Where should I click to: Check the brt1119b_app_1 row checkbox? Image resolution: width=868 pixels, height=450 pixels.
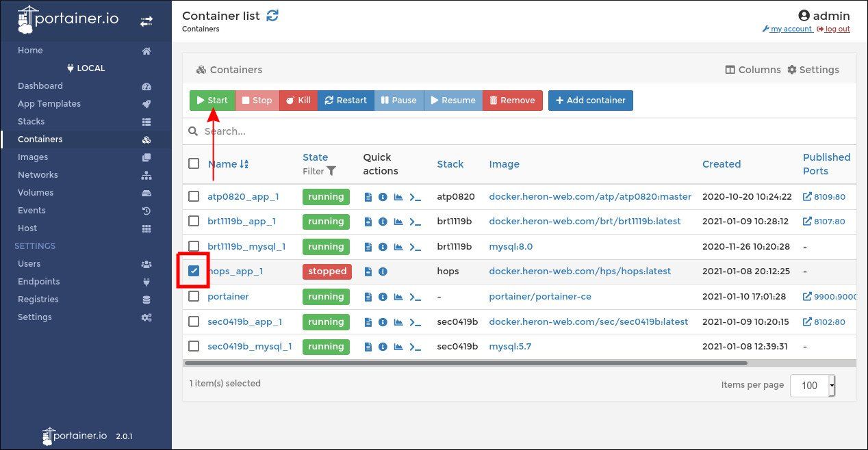pyautogui.click(x=194, y=221)
